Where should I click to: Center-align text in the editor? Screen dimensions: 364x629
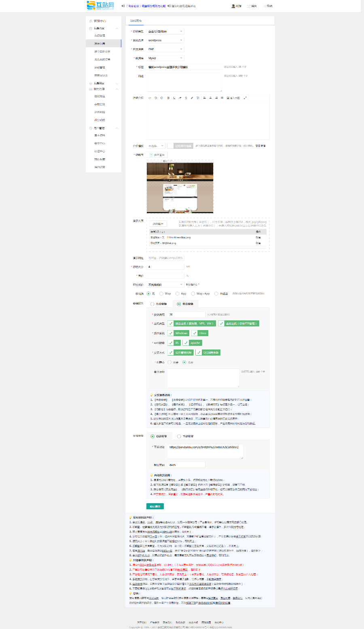[210, 98]
